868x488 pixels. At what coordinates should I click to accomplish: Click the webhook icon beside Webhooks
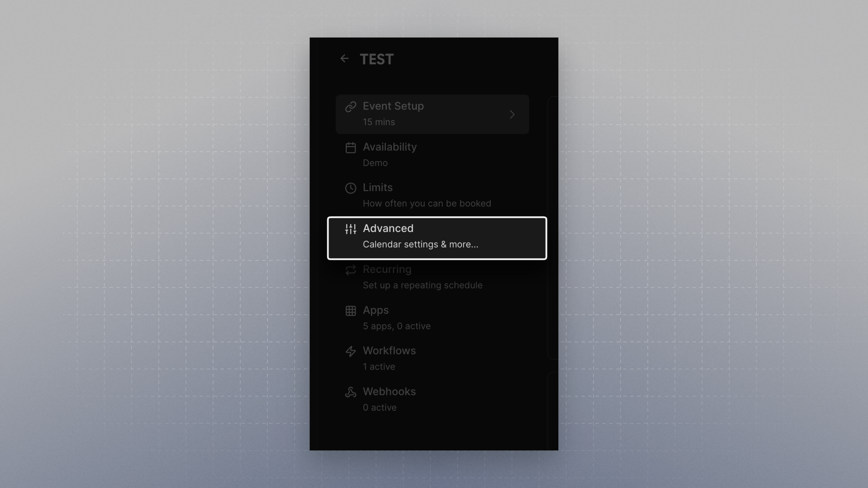pos(350,392)
